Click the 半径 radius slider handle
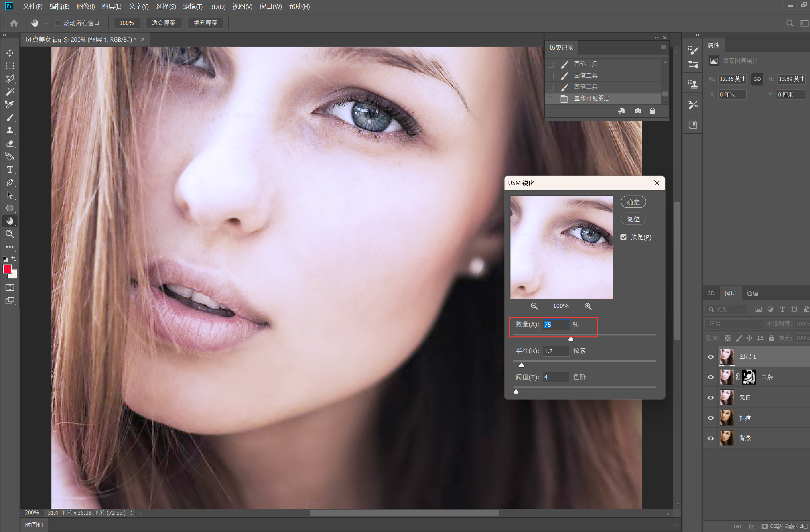The image size is (810, 532). 521,365
